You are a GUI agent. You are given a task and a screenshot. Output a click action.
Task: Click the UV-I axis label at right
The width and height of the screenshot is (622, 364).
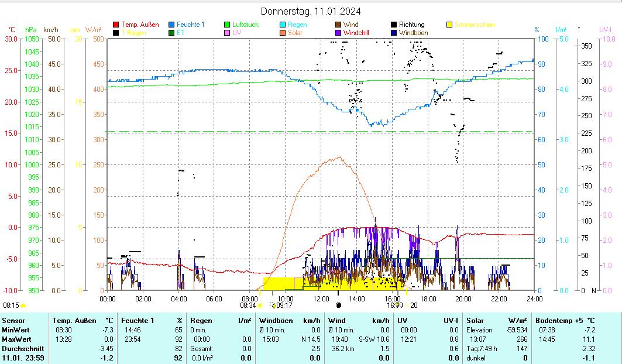(605, 29)
